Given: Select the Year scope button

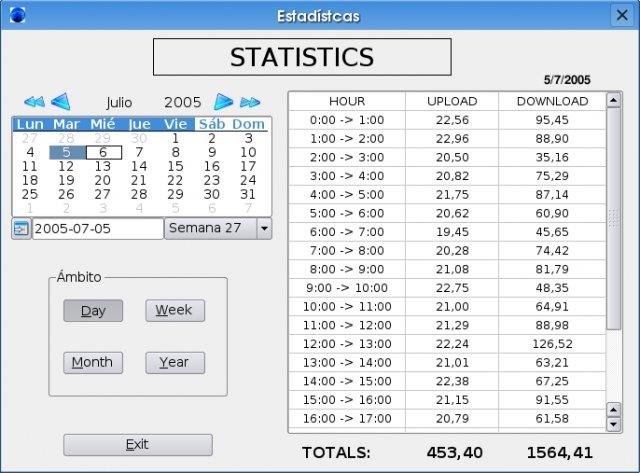Looking at the screenshot, I should click(x=175, y=362).
